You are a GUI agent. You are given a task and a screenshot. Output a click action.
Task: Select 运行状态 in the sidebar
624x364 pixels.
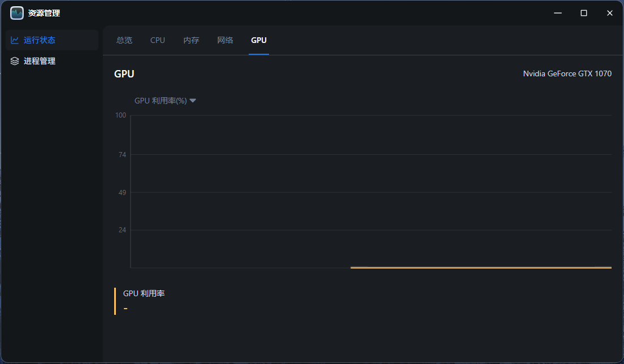point(40,40)
